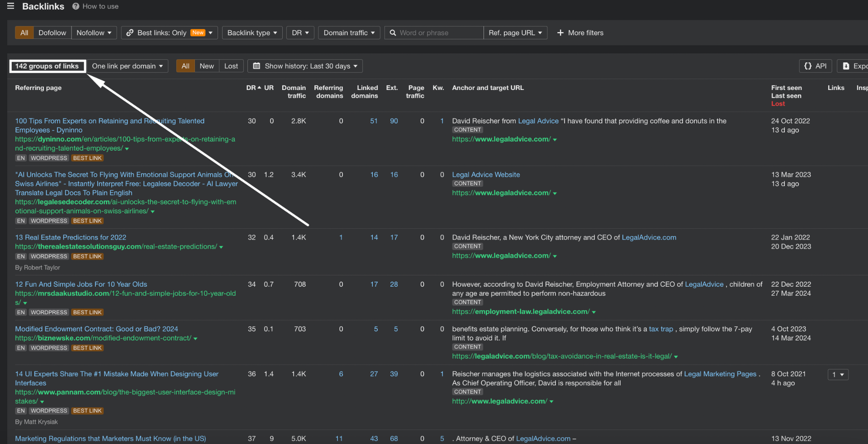The height and width of the screenshot is (444, 868).
Task: Click the How to use help icon
Action: click(76, 6)
